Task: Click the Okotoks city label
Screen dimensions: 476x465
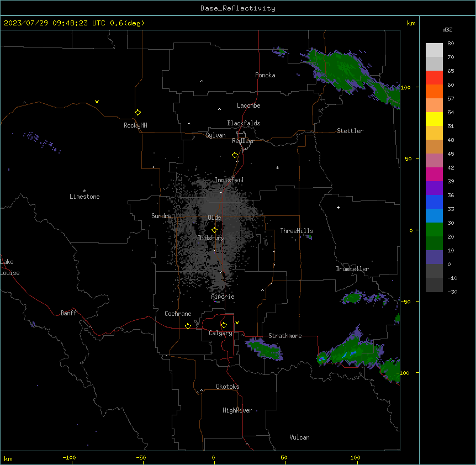Action: pyautogui.click(x=228, y=387)
